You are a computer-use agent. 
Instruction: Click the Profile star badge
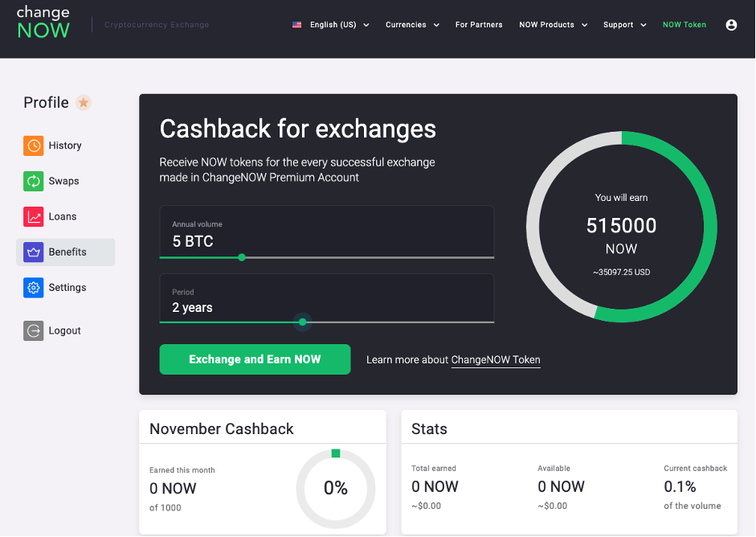pyautogui.click(x=84, y=102)
